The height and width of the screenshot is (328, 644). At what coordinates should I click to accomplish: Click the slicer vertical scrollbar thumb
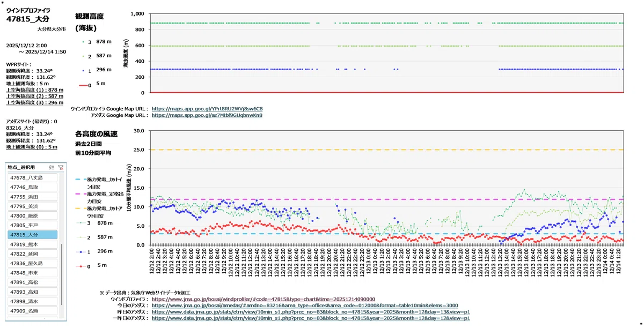(62, 275)
